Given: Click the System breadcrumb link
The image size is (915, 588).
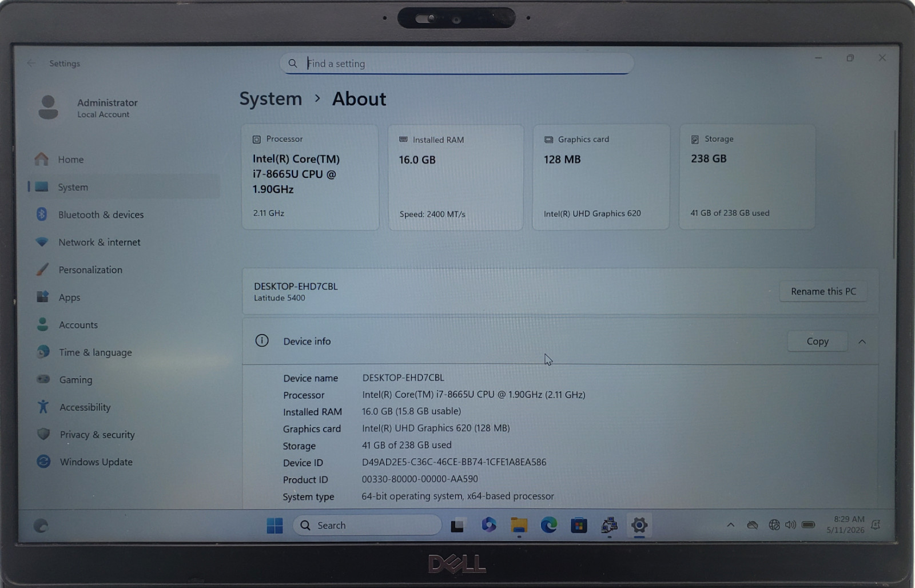Looking at the screenshot, I should 270,99.
